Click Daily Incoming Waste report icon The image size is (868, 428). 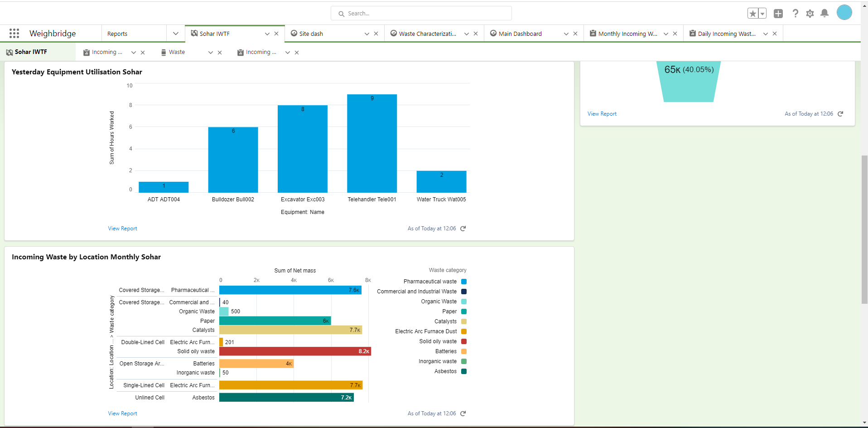693,33
